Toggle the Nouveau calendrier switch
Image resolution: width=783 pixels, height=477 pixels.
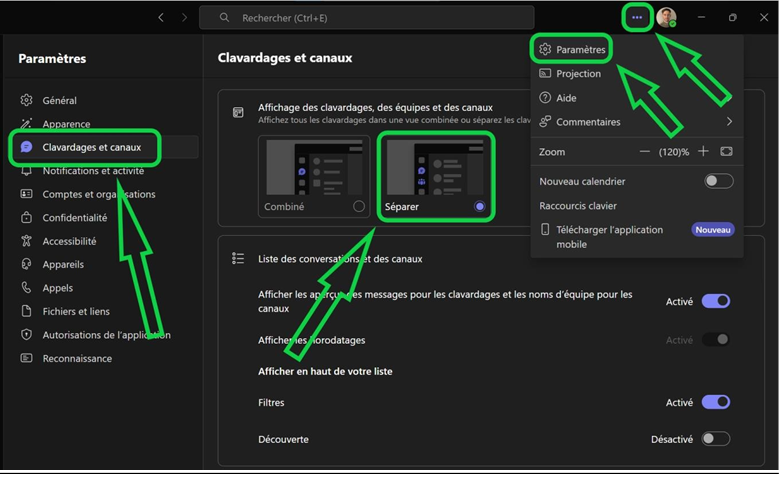[719, 181]
